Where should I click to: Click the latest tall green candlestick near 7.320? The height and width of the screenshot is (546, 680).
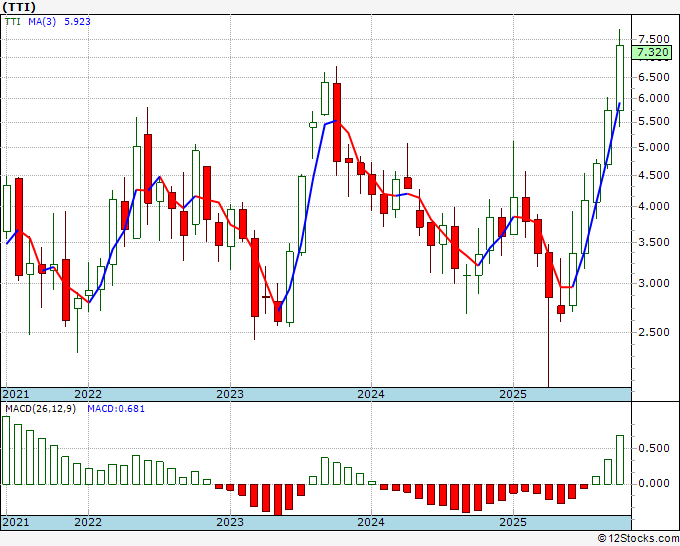click(x=620, y=78)
